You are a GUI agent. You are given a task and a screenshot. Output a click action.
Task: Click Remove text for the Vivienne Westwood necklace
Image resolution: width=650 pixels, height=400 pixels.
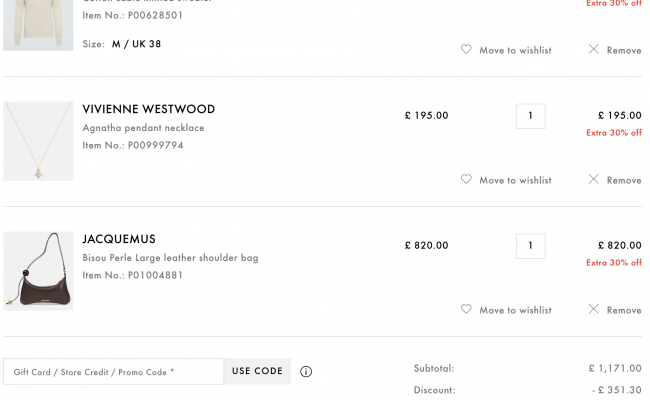tap(624, 180)
